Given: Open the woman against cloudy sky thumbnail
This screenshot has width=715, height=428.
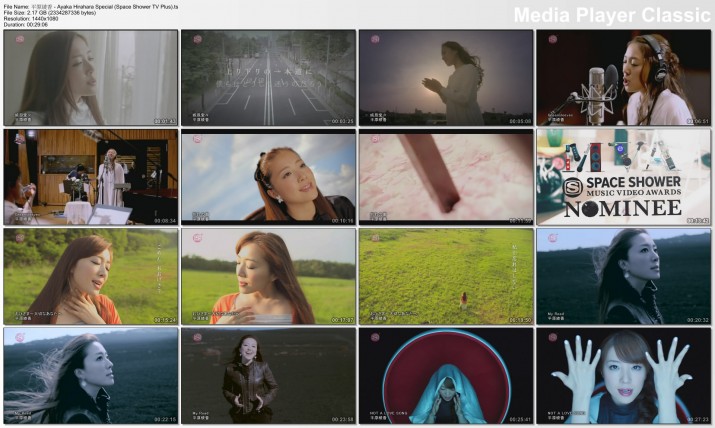Looking at the screenshot, I should 268,177.
